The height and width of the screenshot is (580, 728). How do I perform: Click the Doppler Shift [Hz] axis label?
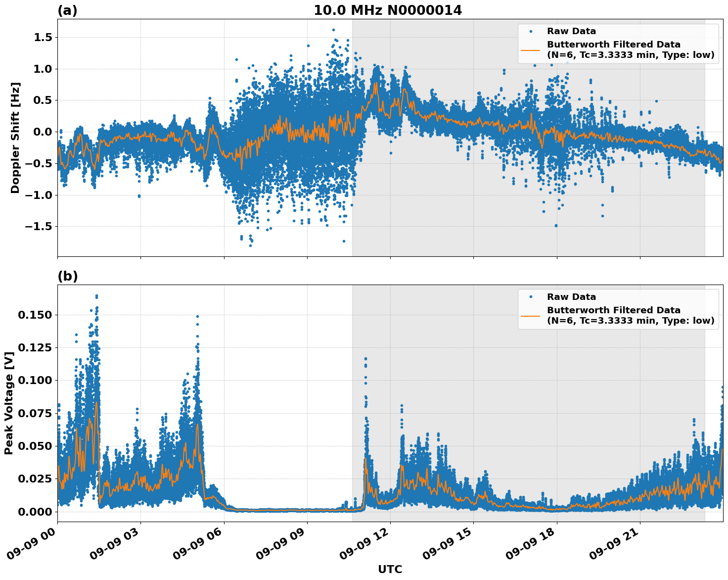tap(16, 135)
